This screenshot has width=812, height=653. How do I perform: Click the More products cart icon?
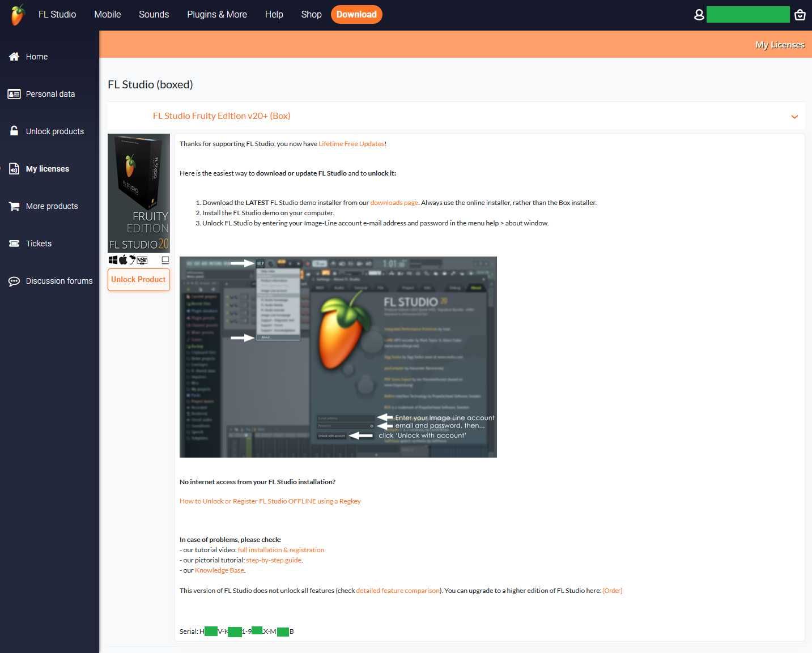coord(14,206)
